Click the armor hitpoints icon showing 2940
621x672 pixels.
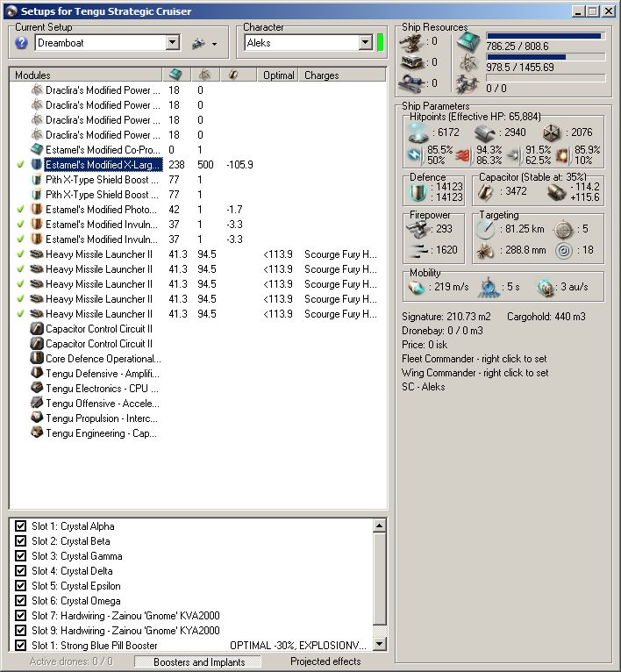[x=485, y=133]
